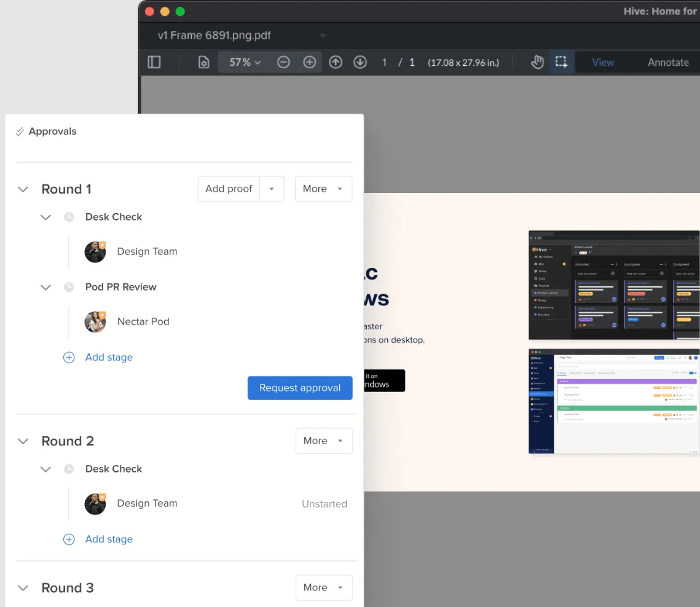700x607 pixels.
Task: Select the marquee selection tool
Action: coord(561,62)
